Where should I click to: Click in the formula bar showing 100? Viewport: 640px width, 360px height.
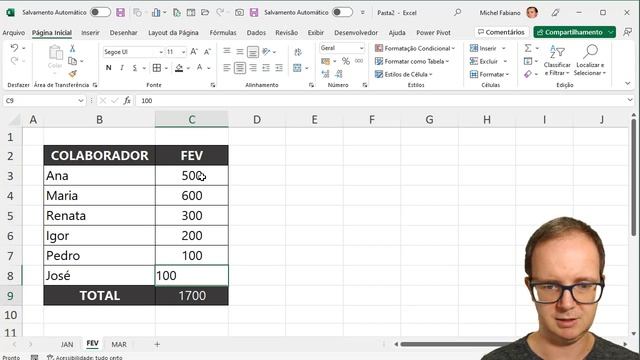click(380, 100)
